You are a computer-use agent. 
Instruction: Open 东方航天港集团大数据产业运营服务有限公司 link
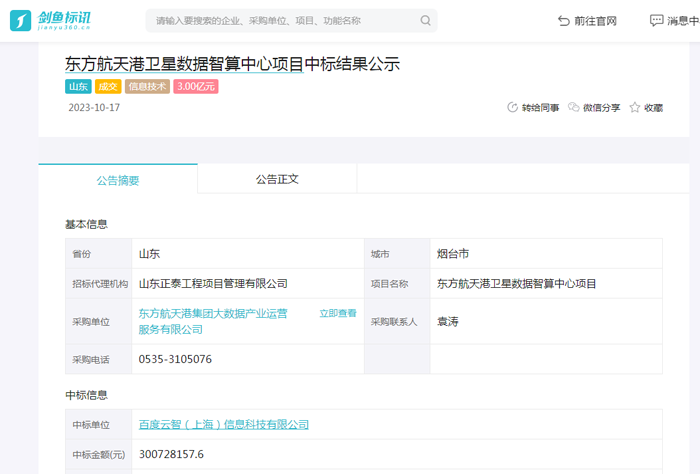pos(213,321)
